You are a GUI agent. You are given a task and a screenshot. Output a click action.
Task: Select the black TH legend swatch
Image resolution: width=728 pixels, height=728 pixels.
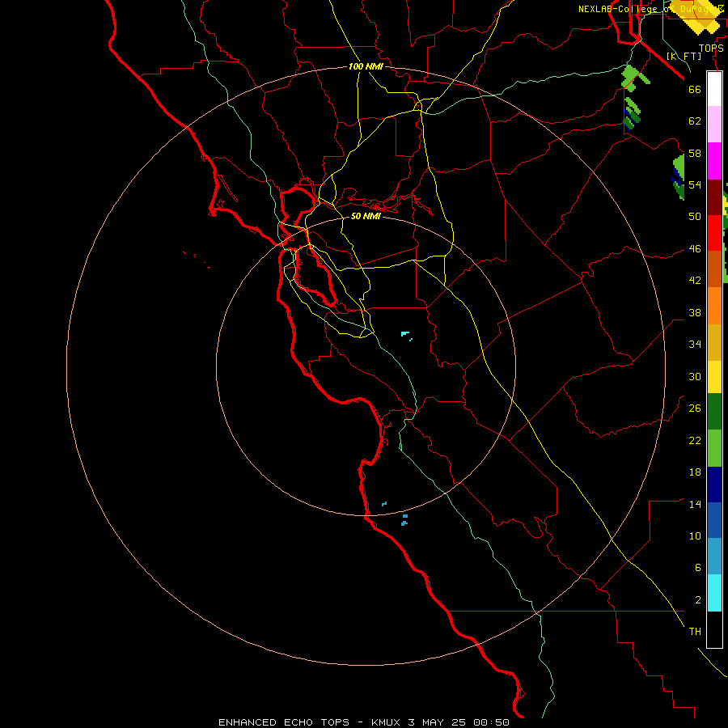[x=714, y=629]
